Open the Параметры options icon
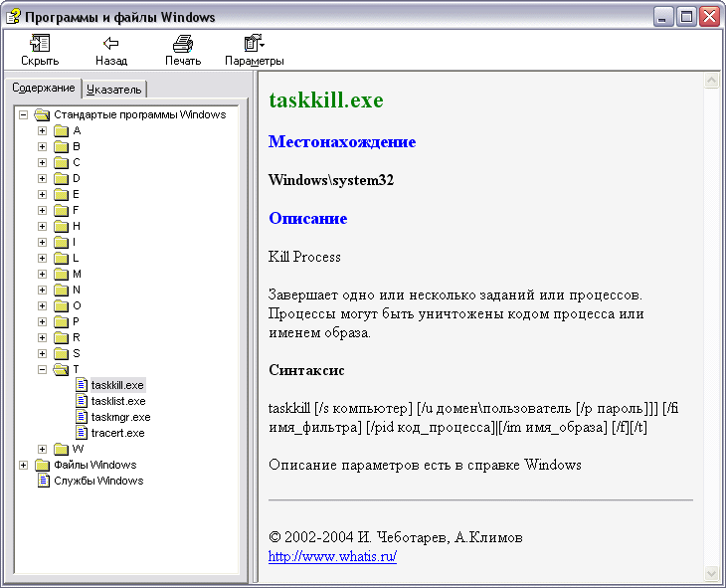 click(x=254, y=44)
